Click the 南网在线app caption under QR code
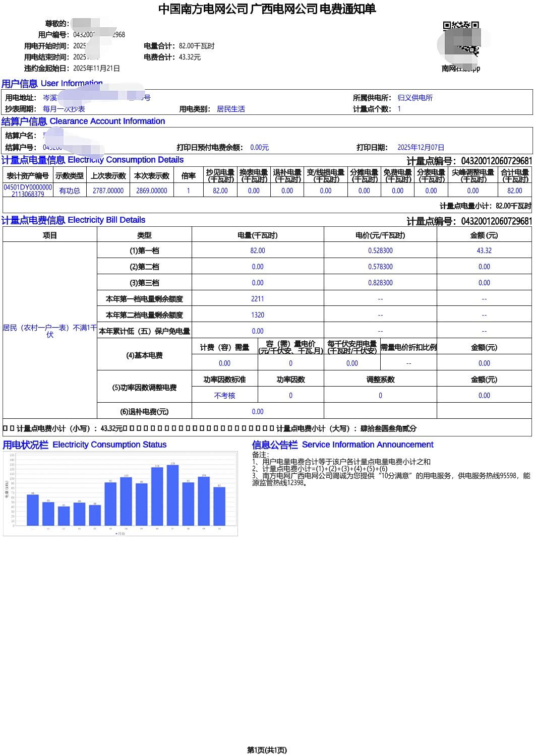The height and width of the screenshot is (756, 534). pos(461,68)
